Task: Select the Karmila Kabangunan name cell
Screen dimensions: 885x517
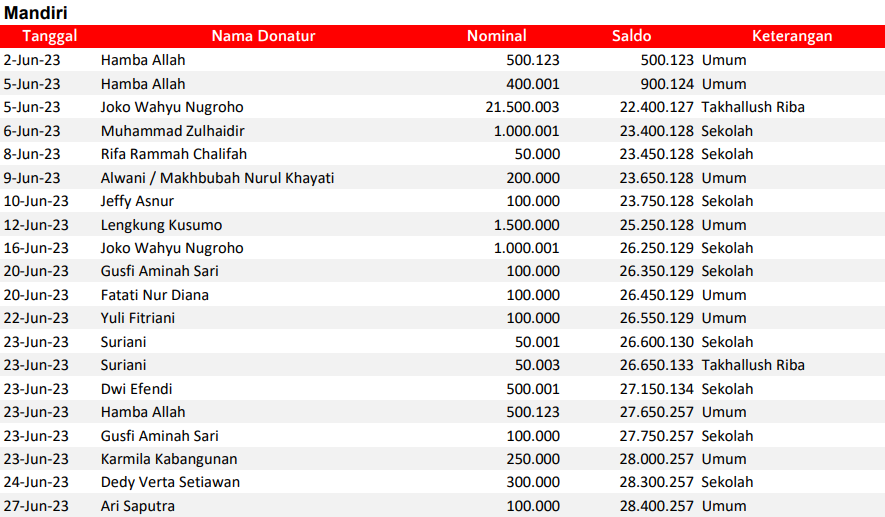Action: tap(169, 459)
